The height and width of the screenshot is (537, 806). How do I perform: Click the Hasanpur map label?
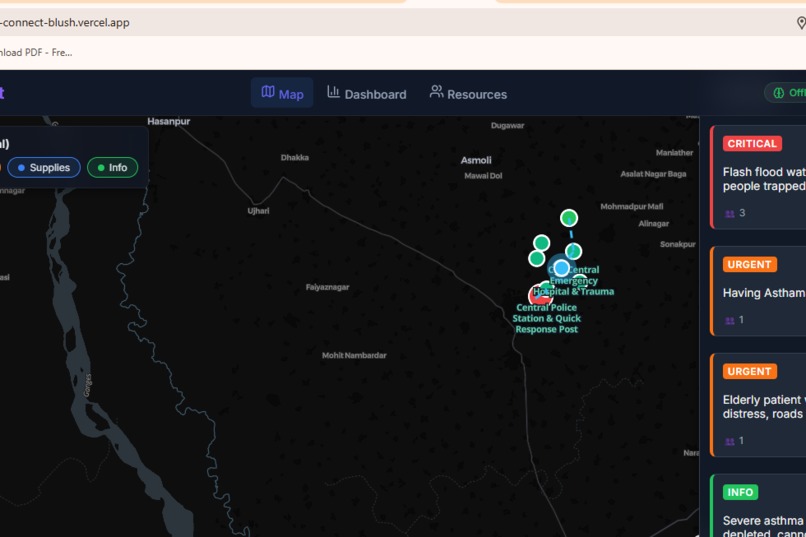tap(169, 121)
